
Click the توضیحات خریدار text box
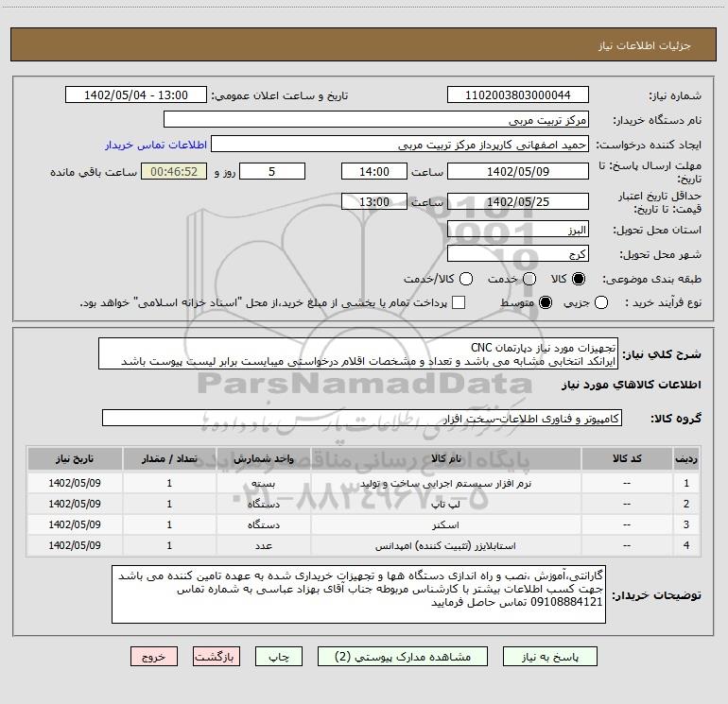358,594
